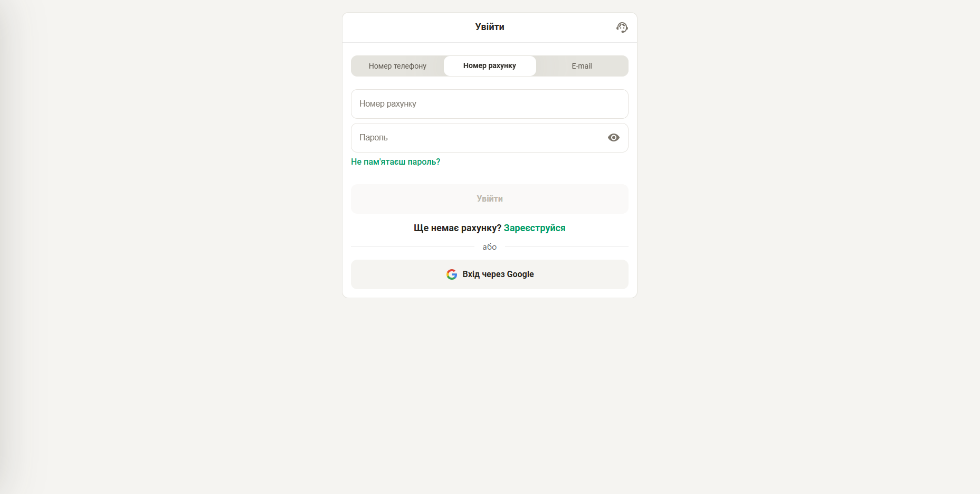Screen dimensions: 980x494
Task: Click the або divider label
Action: [490, 247]
